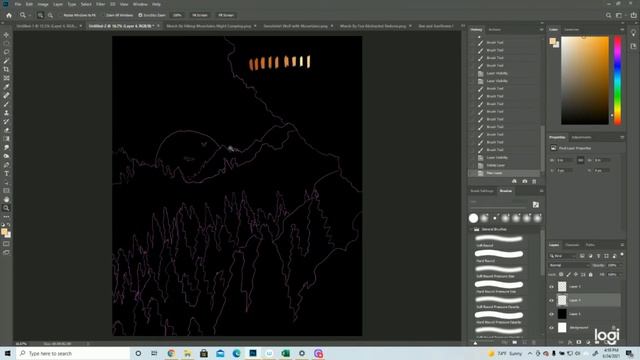This screenshot has height=360, width=640.
Task: Select the Hard Round brush preset
Action: [x=499, y=256]
